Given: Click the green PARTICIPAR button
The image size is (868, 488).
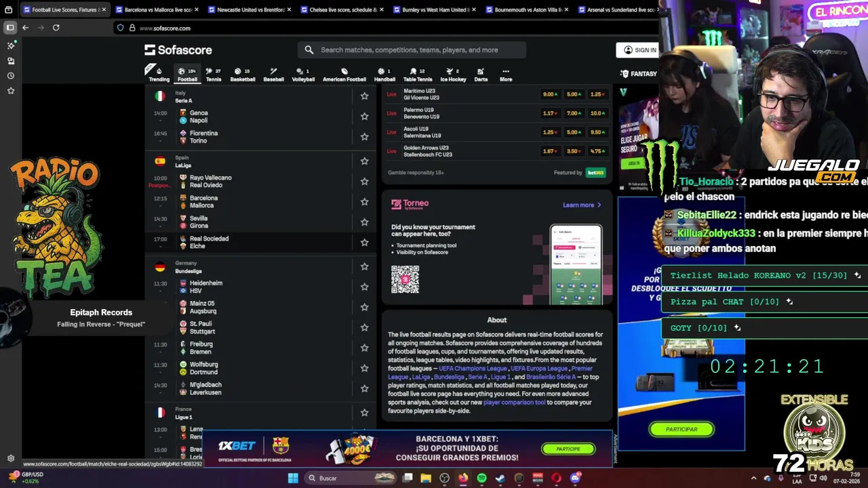Looking at the screenshot, I should [x=682, y=429].
